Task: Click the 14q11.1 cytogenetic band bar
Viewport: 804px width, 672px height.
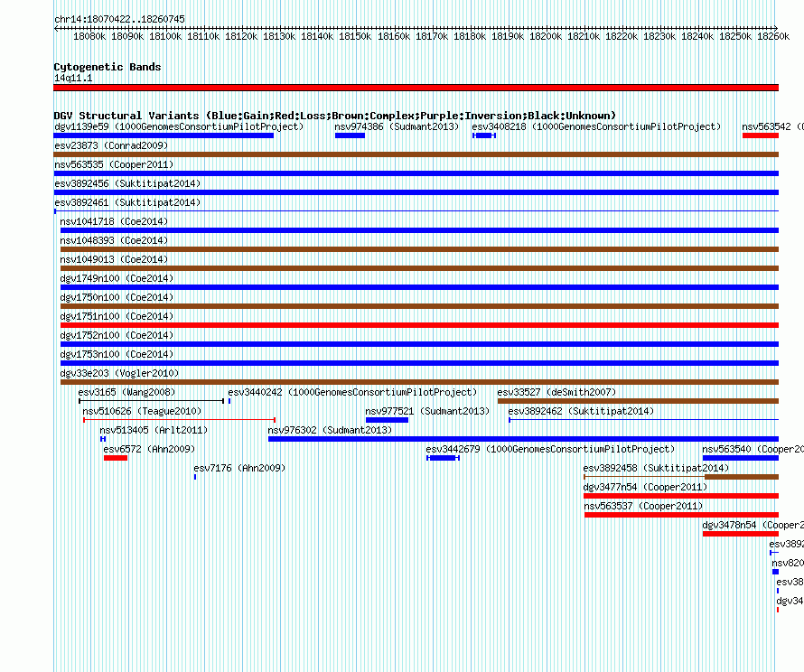Action: pyautogui.click(x=416, y=88)
